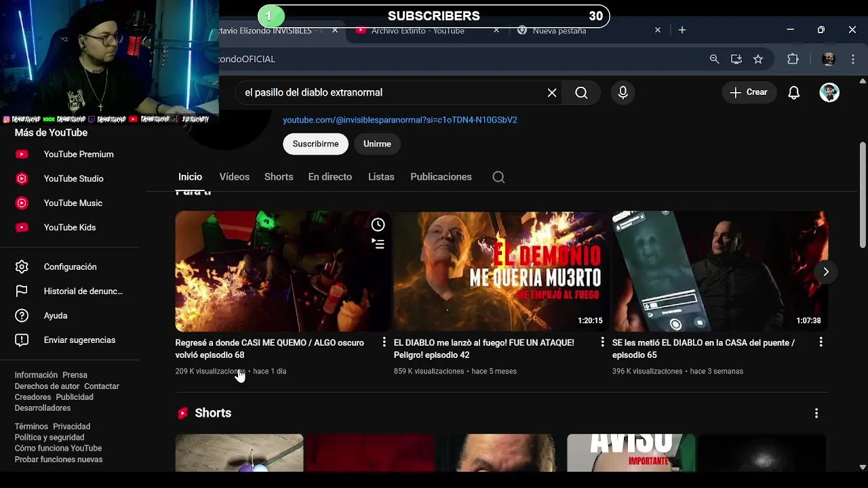The image size is (868, 488).
Task: Start voice search with microphone
Action: coord(623,93)
